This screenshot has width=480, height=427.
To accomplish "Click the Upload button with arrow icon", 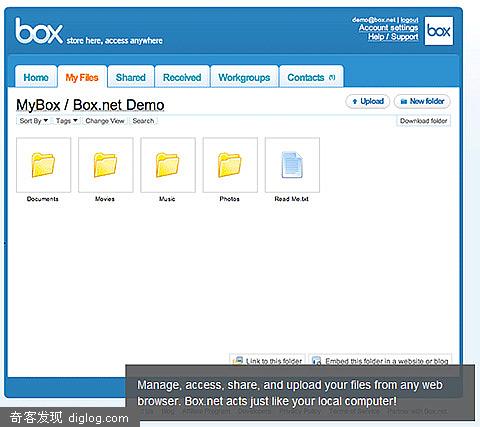I will point(368,101).
